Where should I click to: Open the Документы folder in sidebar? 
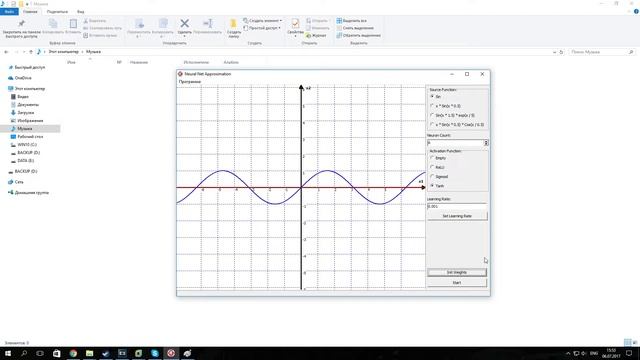(28, 104)
